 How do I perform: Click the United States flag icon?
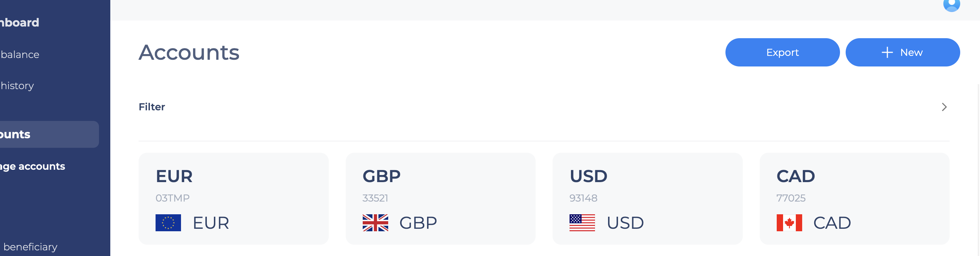pos(582,222)
